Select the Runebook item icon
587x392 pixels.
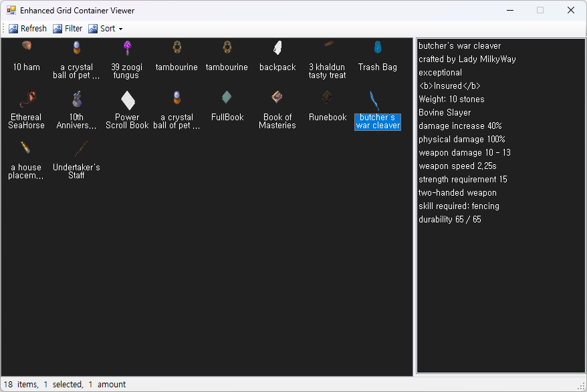(x=327, y=97)
